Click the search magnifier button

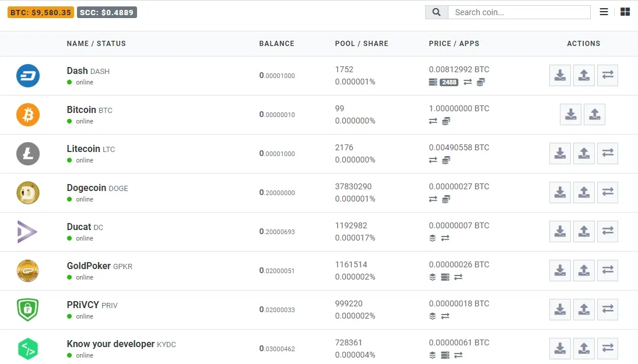(437, 12)
